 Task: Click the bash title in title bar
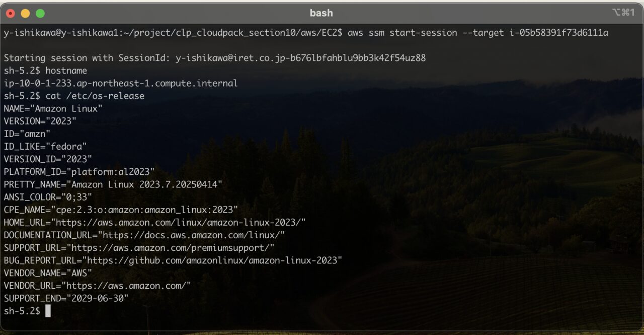point(321,13)
